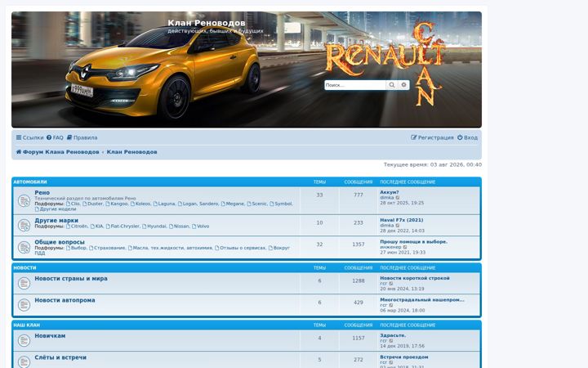Click the search magnifier button
Viewport: 588px width, 368px height.
coord(391,85)
